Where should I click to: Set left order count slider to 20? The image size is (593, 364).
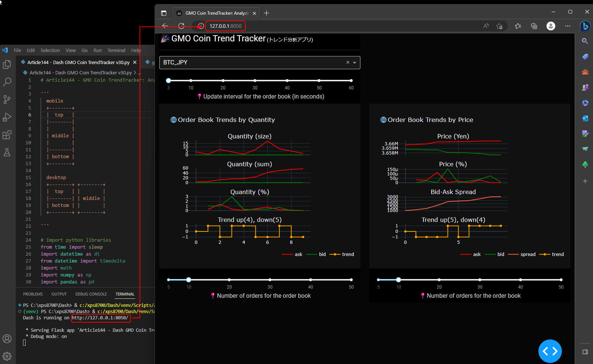point(229,280)
